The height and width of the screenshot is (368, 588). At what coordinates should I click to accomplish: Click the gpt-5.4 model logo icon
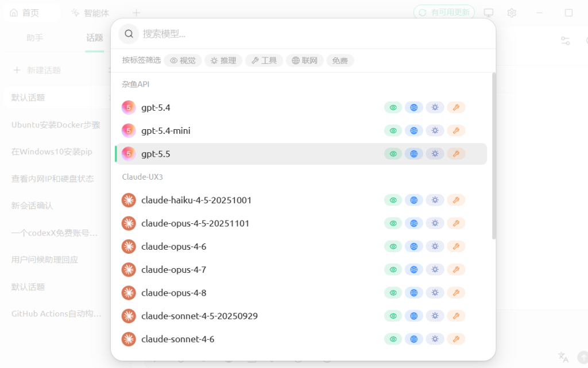point(129,107)
